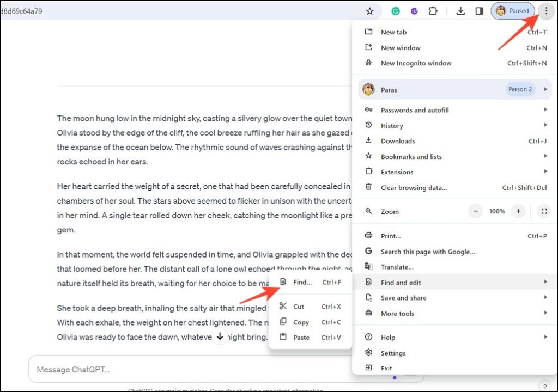The height and width of the screenshot is (392, 558).
Task: Bookmark the page using the star icon
Action: 370,10
